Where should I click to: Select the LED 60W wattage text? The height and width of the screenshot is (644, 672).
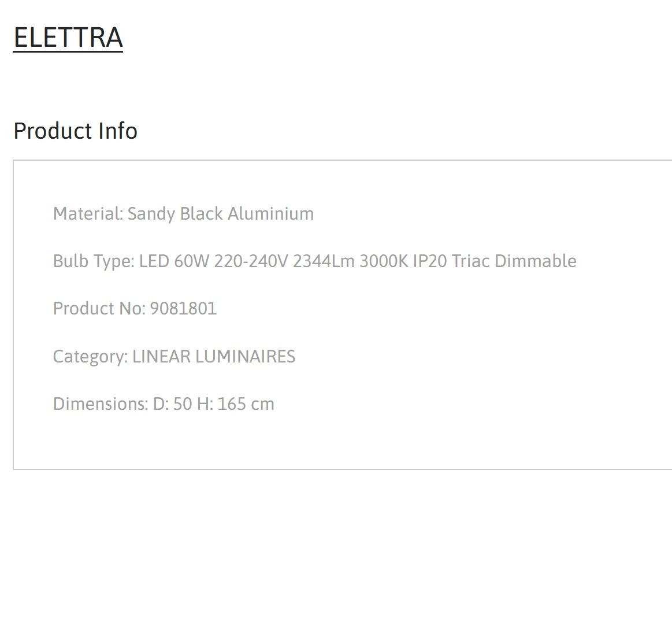(174, 261)
